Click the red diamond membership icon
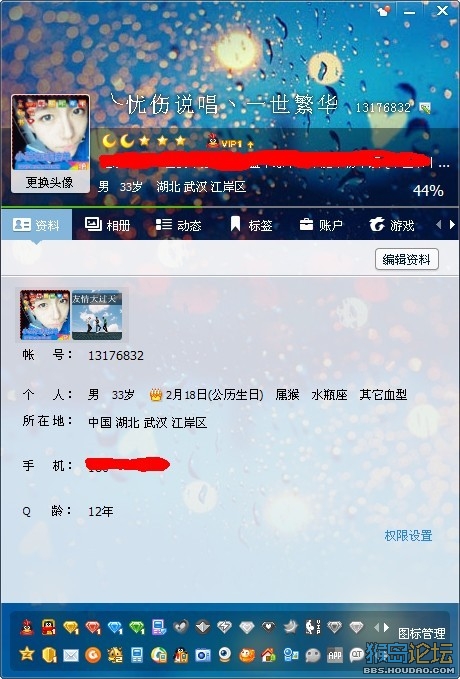This screenshot has height=679, width=460. [93, 627]
